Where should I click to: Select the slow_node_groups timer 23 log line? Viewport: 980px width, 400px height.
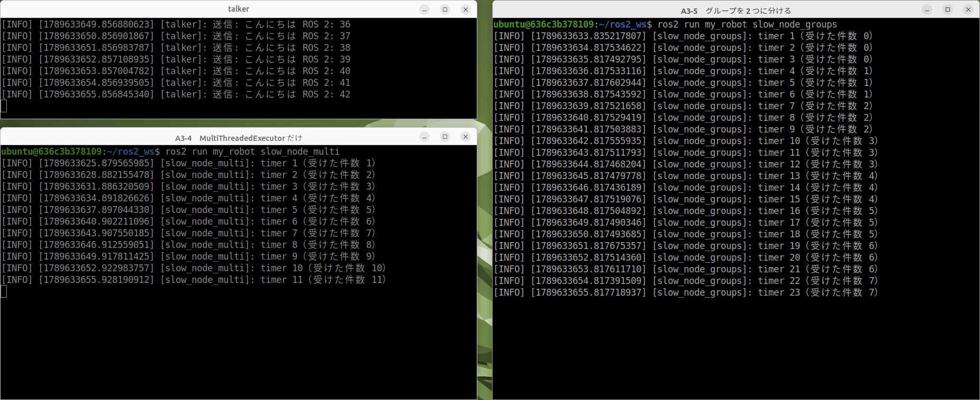[x=686, y=292]
